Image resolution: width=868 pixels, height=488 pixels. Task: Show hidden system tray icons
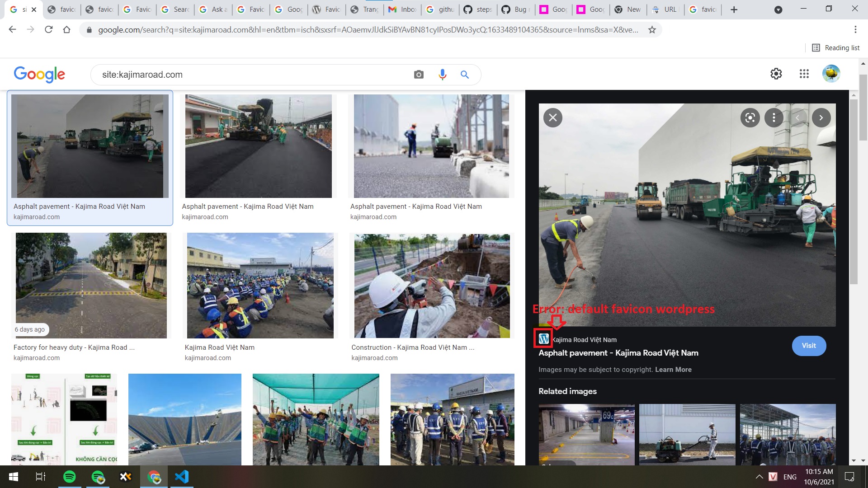[x=759, y=477]
